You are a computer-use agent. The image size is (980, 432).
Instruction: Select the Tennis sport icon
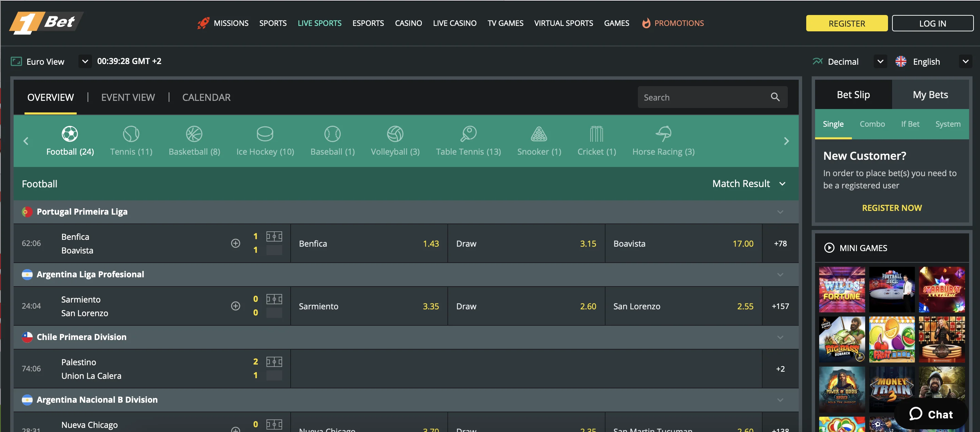tap(131, 134)
